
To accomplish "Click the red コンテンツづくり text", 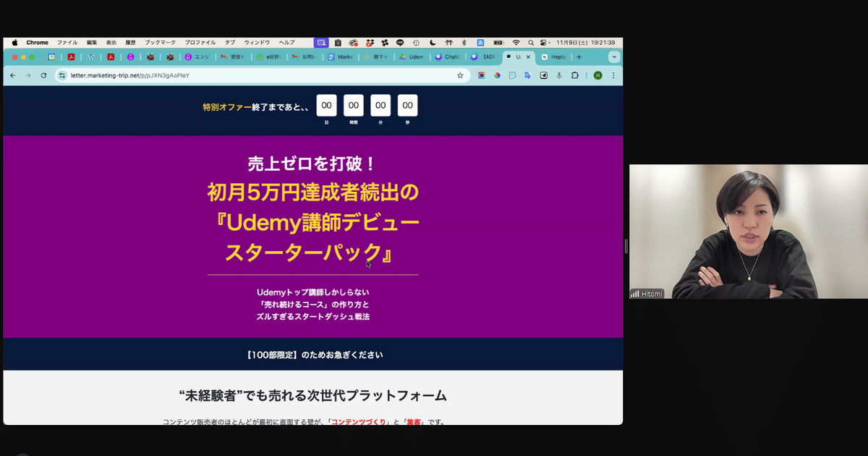I will [359, 422].
